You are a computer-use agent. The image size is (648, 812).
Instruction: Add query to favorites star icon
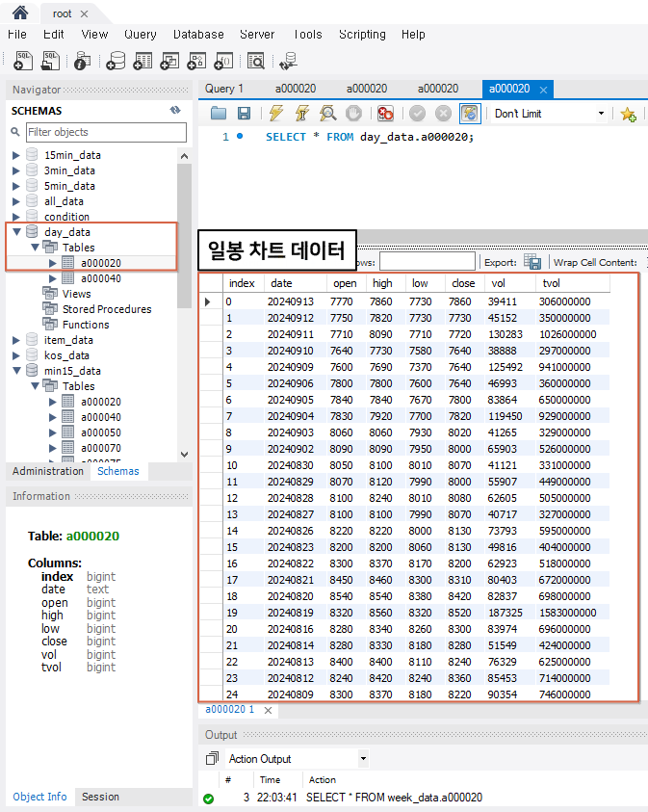click(629, 114)
